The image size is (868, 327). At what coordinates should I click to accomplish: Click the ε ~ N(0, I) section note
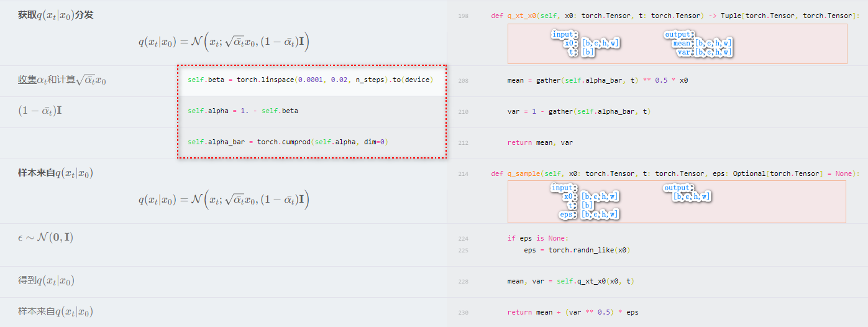pyautogui.click(x=45, y=237)
